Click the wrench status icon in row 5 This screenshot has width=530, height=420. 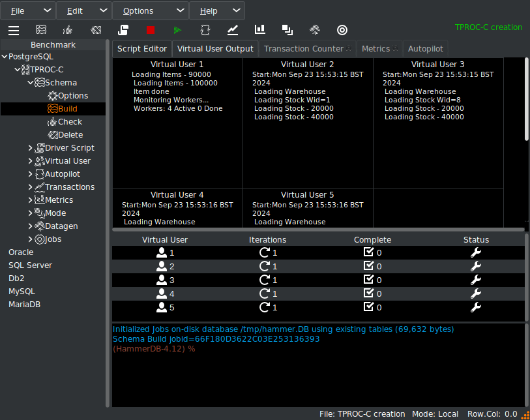pyautogui.click(x=476, y=307)
